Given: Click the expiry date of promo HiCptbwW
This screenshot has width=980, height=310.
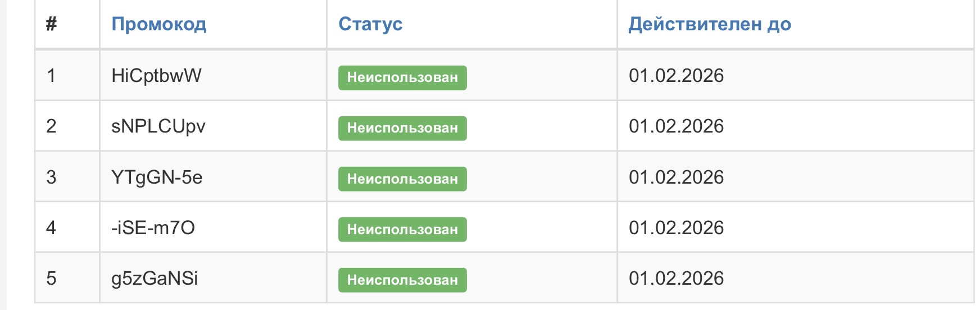Looking at the screenshot, I should pyautogui.click(x=676, y=76).
